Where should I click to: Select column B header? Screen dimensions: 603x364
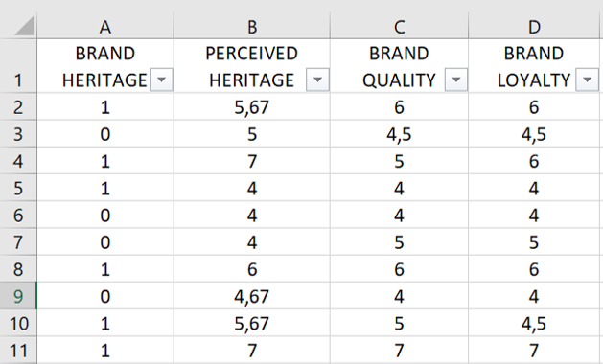click(252, 27)
